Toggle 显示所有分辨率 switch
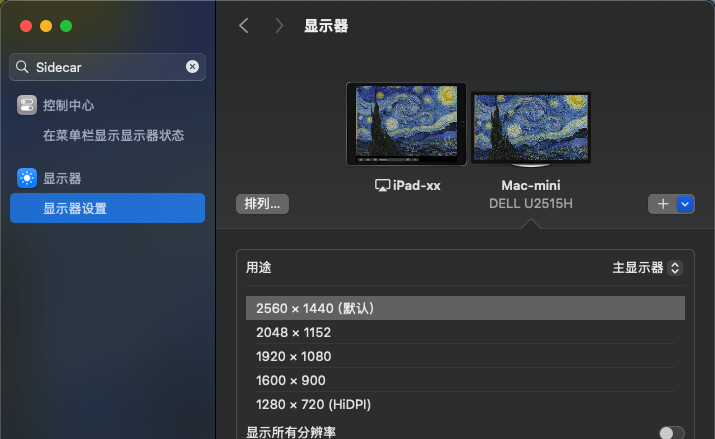715x439 pixels. pyautogui.click(x=672, y=433)
